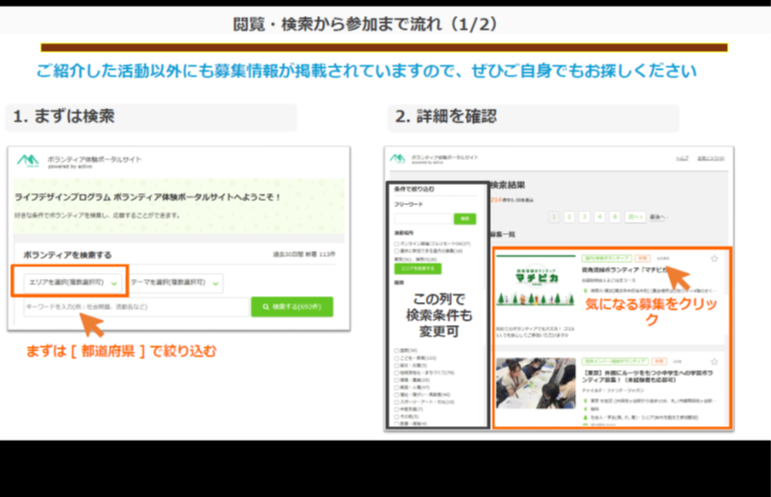771x497 pixels.
Task: Click the ボランティア体験ポータルサイト title in the left page
Action: [x=94, y=159]
